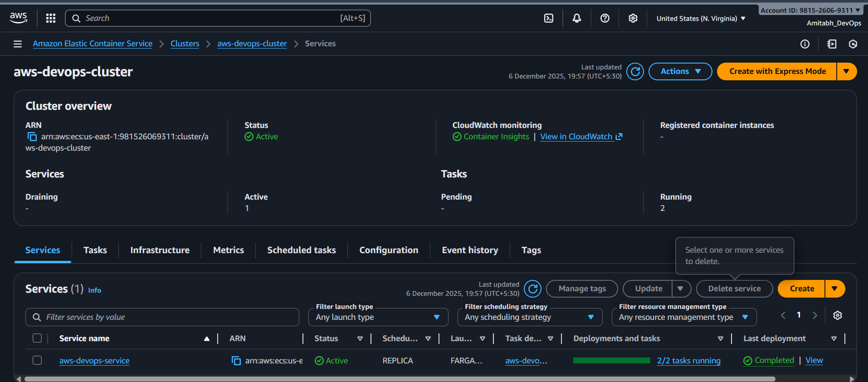Select all services checkbox in header
Screen dimensions: 868x382
pyautogui.click(x=37, y=338)
